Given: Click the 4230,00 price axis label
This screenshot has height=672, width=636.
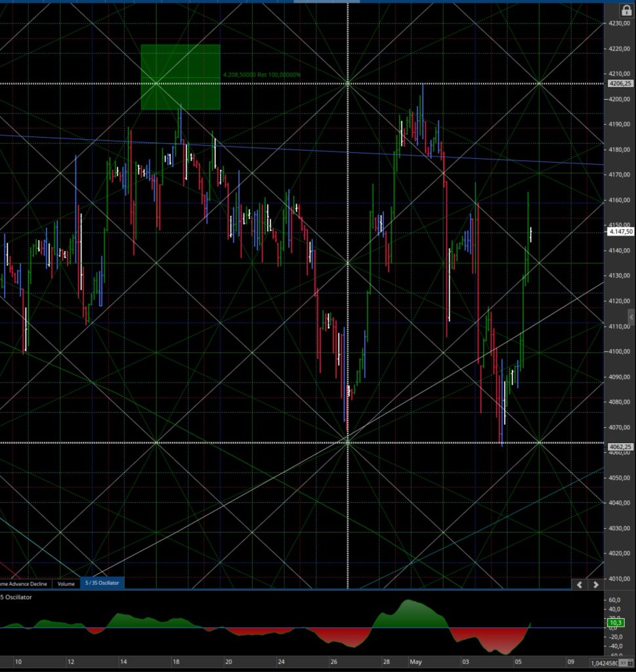Looking at the screenshot, I should (619, 23).
